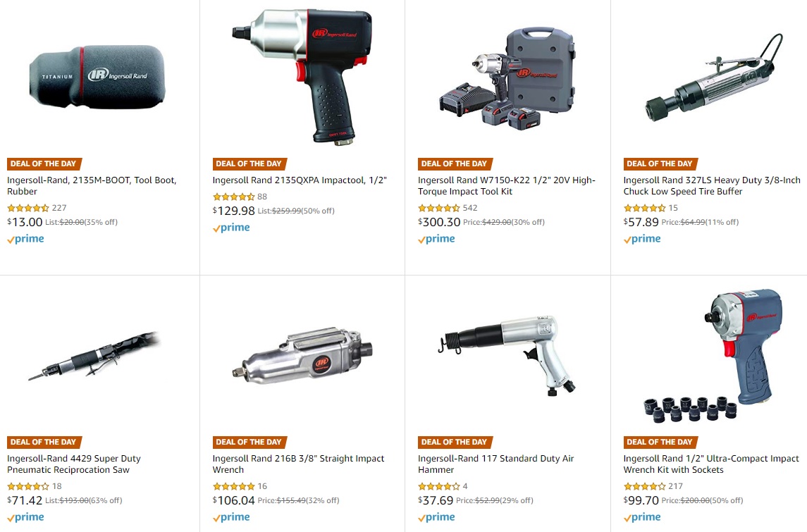Click the prime logo under the Air Hammer

coord(436,517)
